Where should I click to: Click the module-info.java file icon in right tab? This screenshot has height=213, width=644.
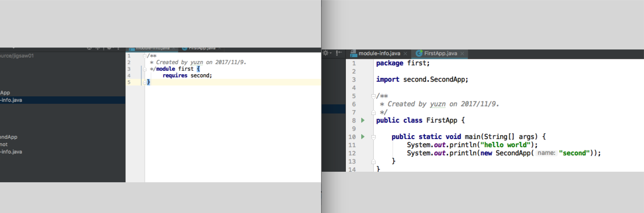click(354, 53)
